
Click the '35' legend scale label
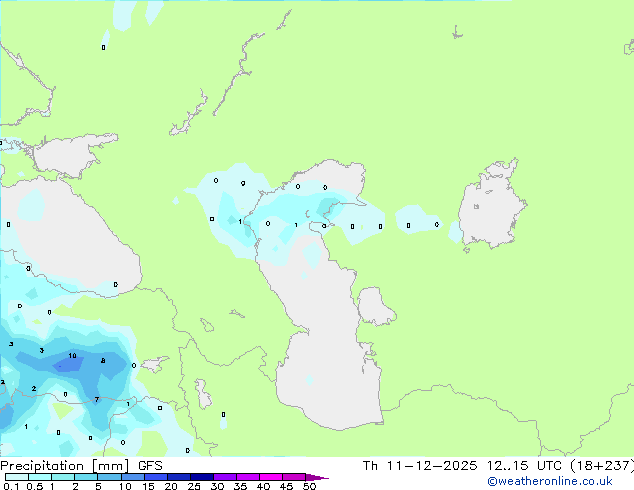point(240,486)
